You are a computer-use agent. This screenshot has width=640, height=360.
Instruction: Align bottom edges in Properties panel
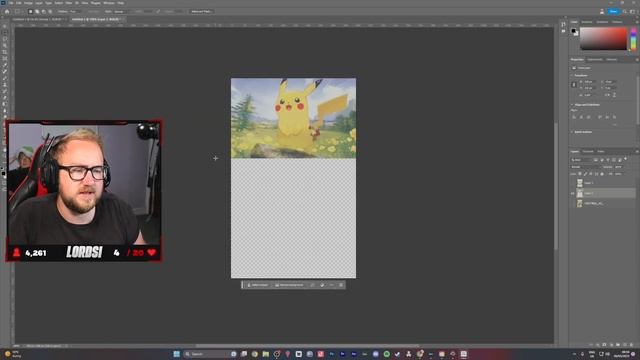click(x=614, y=117)
